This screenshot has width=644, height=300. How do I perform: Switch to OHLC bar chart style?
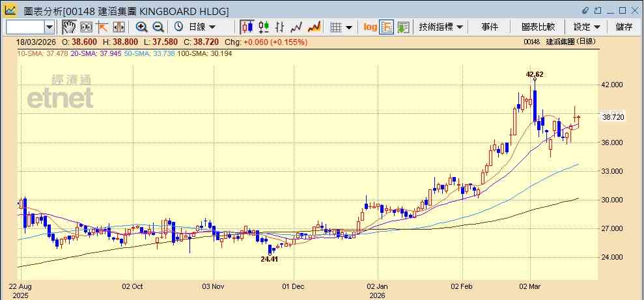pos(280,27)
